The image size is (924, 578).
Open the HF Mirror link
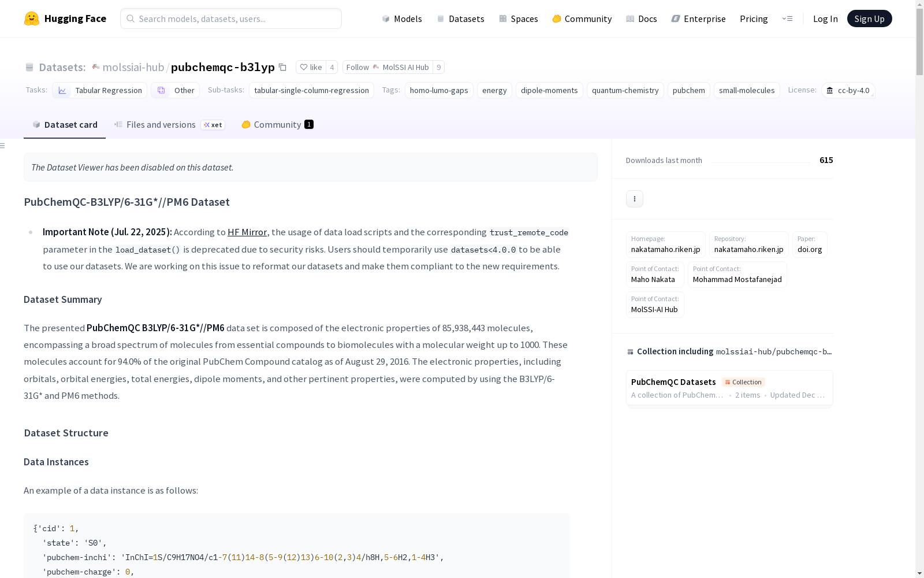click(247, 232)
